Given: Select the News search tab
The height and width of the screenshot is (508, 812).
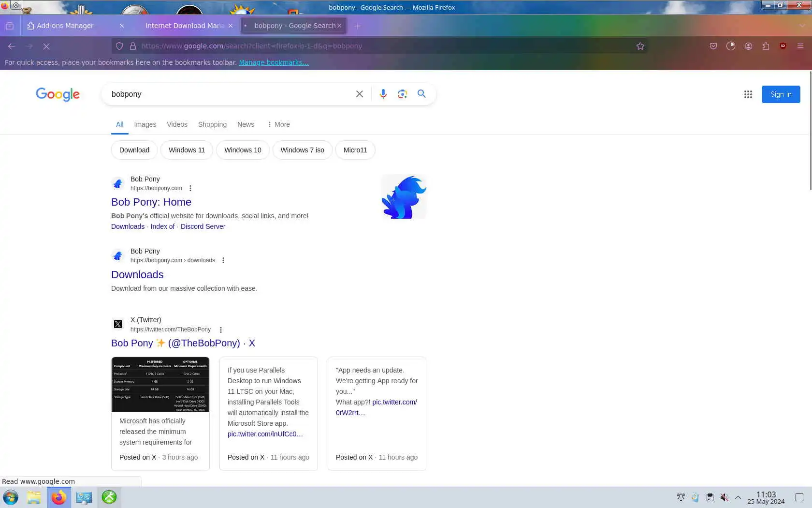Looking at the screenshot, I should [246, 124].
